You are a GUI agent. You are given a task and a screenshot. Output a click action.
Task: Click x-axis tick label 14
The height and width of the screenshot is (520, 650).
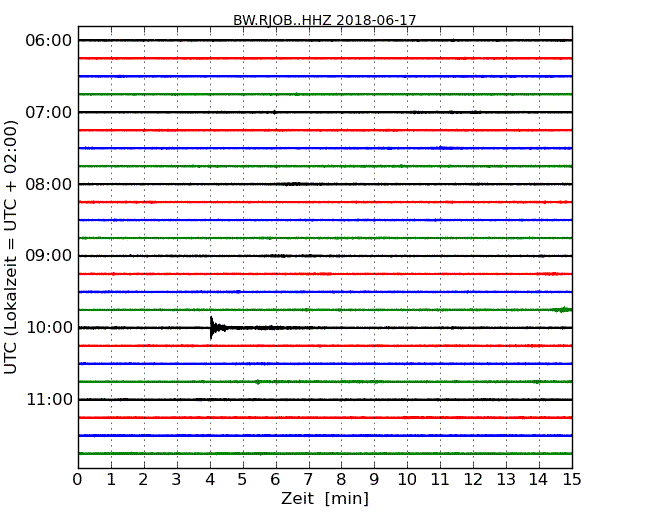539,480
